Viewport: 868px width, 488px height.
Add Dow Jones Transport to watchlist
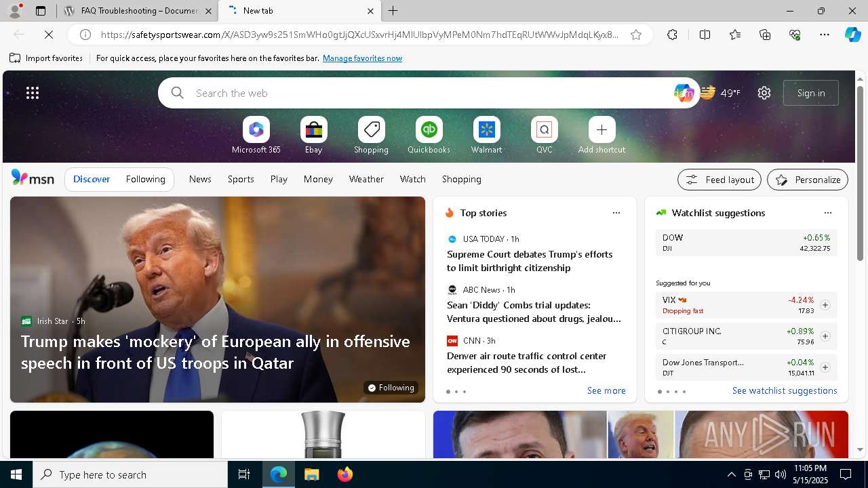pyautogui.click(x=825, y=367)
